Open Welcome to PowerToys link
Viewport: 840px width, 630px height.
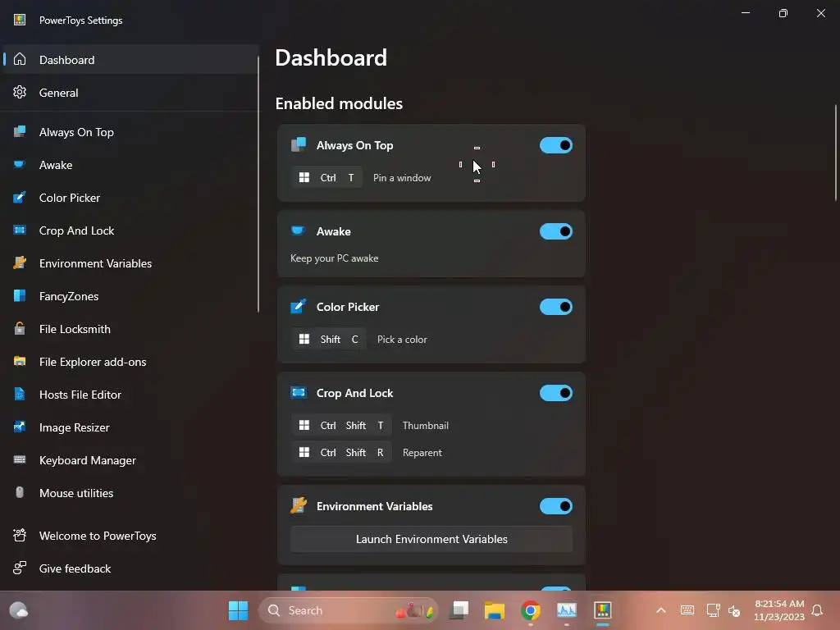point(130,536)
